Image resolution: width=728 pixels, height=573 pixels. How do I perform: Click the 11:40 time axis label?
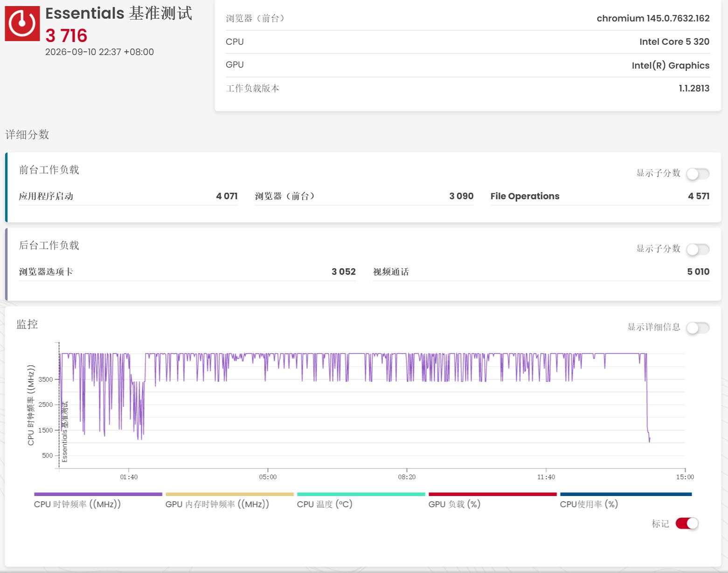click(x=546, y=477)
